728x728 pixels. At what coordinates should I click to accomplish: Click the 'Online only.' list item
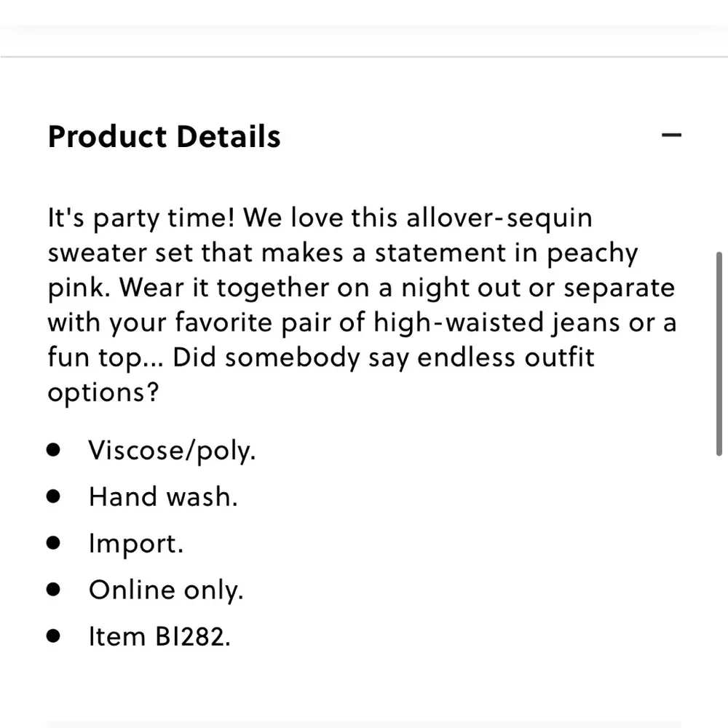click(x=165, y=590)
